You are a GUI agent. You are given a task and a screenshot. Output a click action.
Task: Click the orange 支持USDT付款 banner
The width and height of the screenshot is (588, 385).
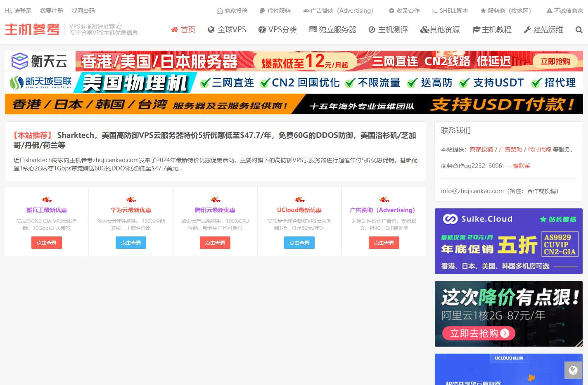(x=294, y=104)
